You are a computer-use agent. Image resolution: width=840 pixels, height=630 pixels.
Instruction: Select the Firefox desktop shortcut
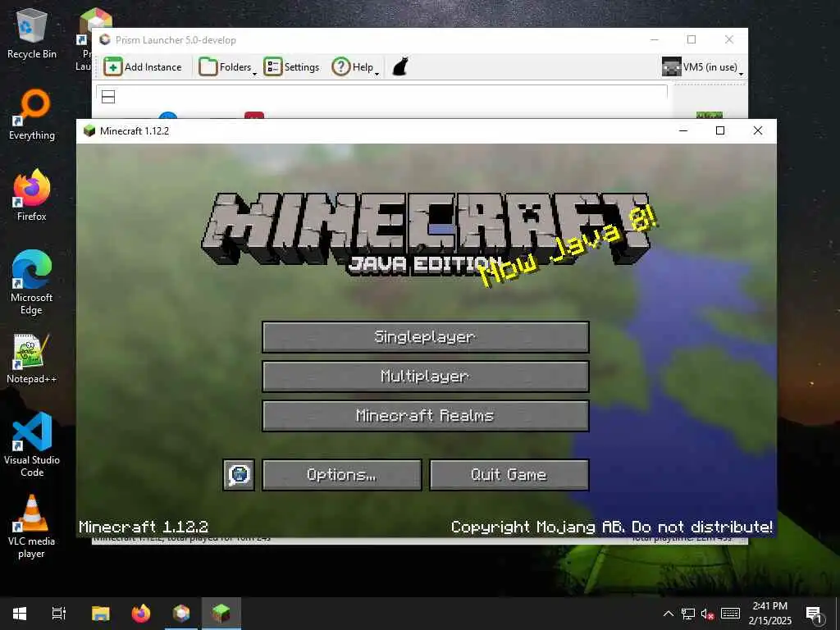coord(32,195)
